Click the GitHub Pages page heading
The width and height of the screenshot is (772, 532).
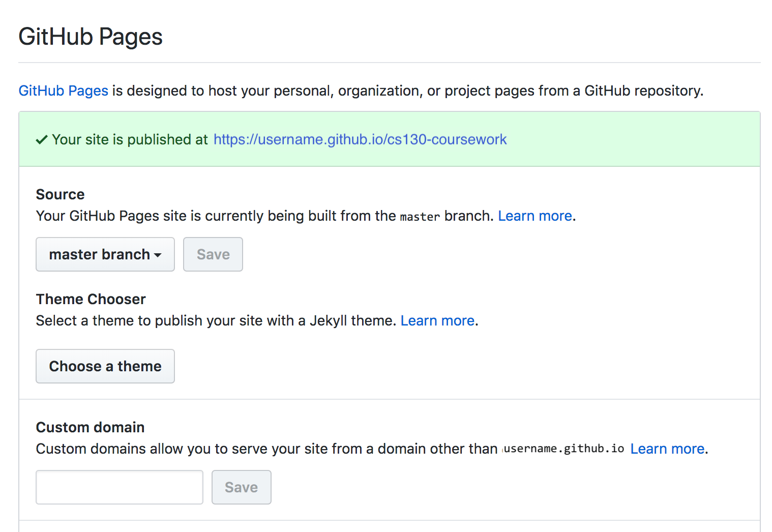[91, 37]
